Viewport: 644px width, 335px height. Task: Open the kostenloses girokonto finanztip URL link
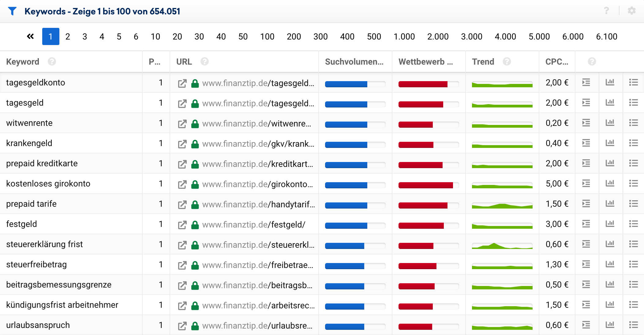pos(257,184)
